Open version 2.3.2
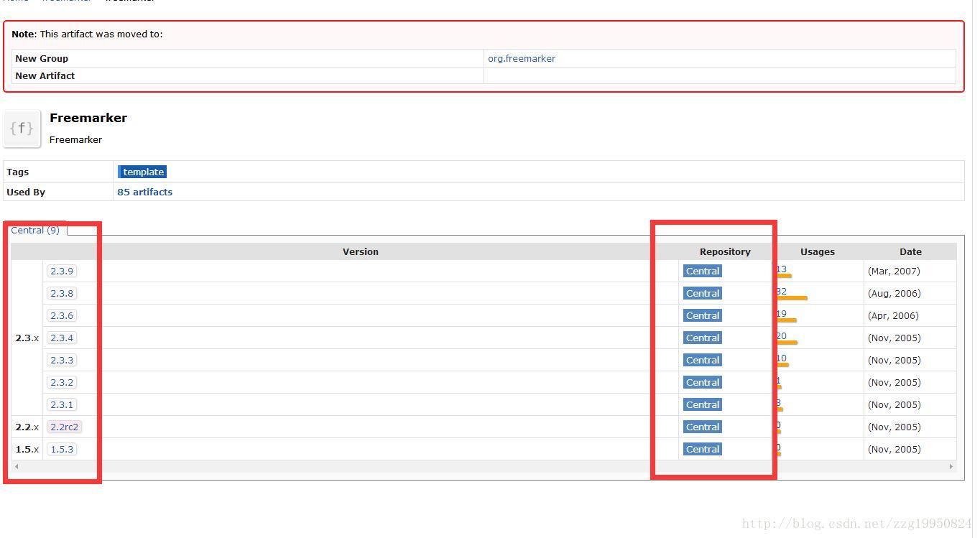Screen dimensions: 980x538 point(62,382)
